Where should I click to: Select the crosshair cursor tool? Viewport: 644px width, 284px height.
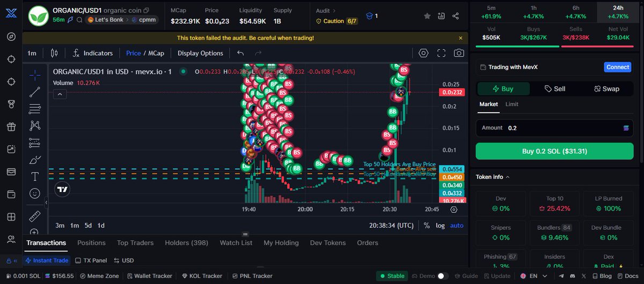pos(35,74)
